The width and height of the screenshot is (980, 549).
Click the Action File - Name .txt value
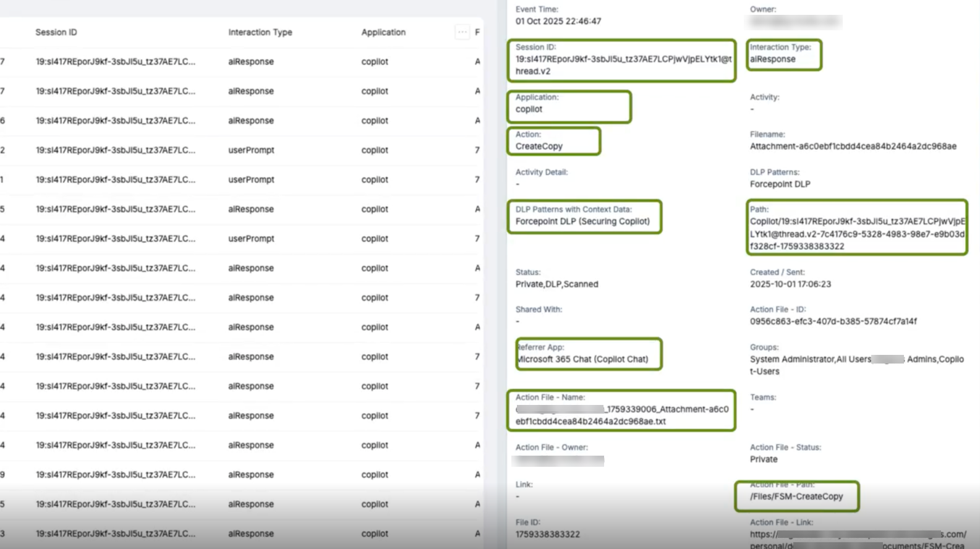[x=622, y=415]
